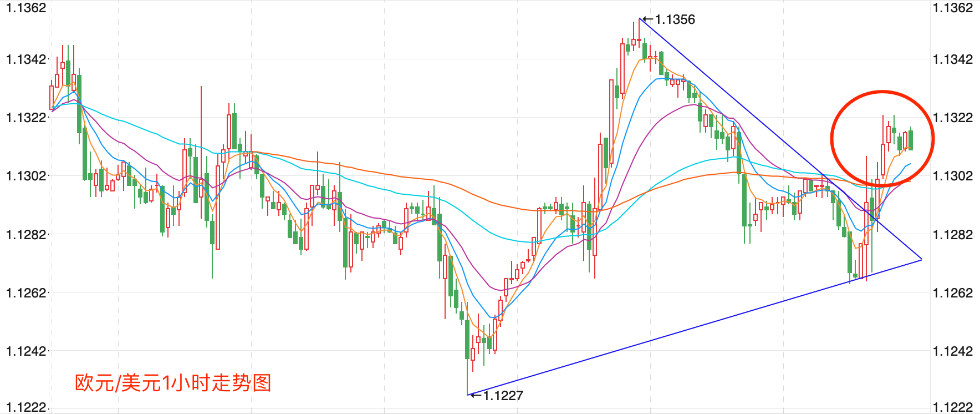The image size is (980, 414).
Task: Select 1.1302 on the right price axis
Action: click(953, 176)
